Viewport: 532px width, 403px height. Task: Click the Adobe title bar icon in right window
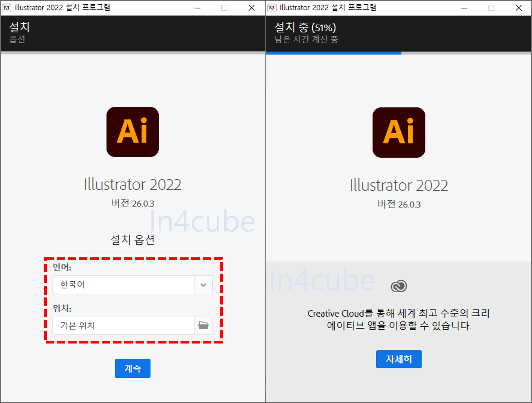pyautogui.click(x=272, y=8)
